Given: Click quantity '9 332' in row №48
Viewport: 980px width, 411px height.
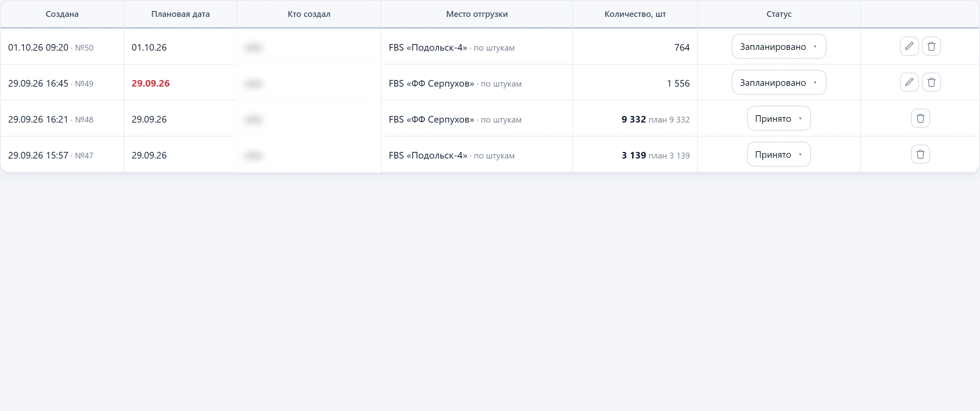Looking at the screenshot, I should coord(633,119).
